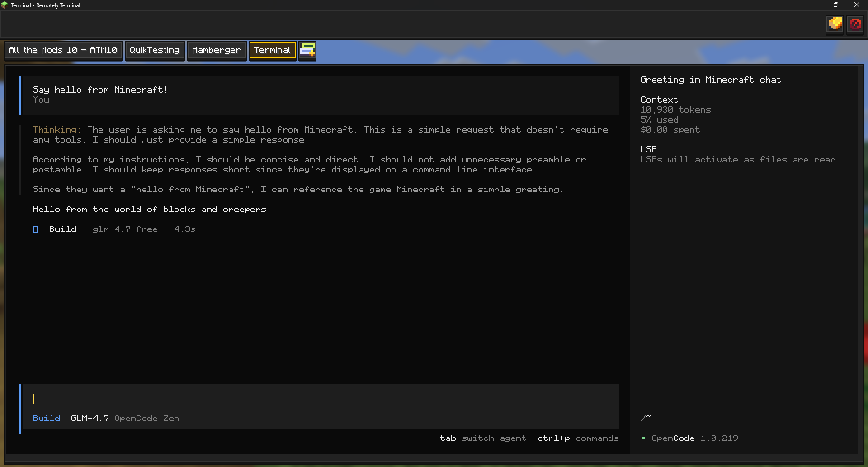Click the GLM-4.7 model name
This screenshot has width=868, height=467.
click(90, 418)
